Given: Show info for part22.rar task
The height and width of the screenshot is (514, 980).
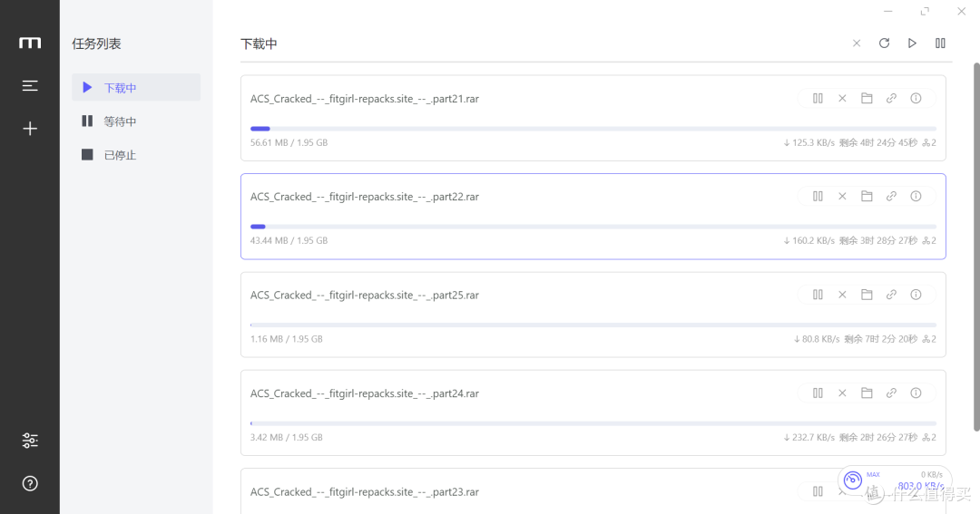Looking at the screenshot, I should (916, 196).
